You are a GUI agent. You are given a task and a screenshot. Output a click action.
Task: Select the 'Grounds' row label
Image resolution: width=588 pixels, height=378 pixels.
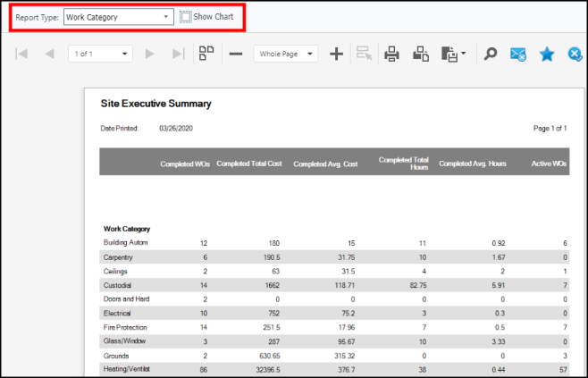(x=116, y=356)
